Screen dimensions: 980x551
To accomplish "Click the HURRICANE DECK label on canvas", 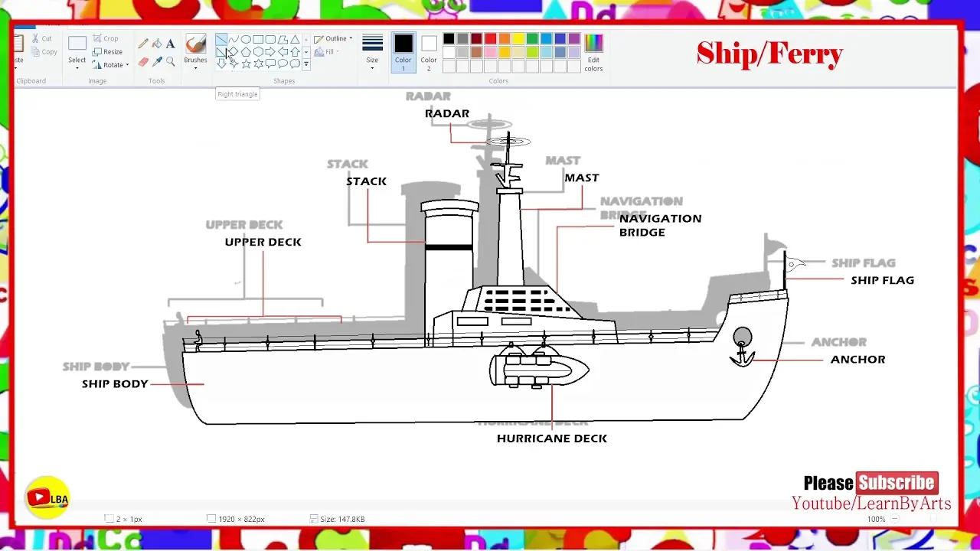I will tap(552, 439).
